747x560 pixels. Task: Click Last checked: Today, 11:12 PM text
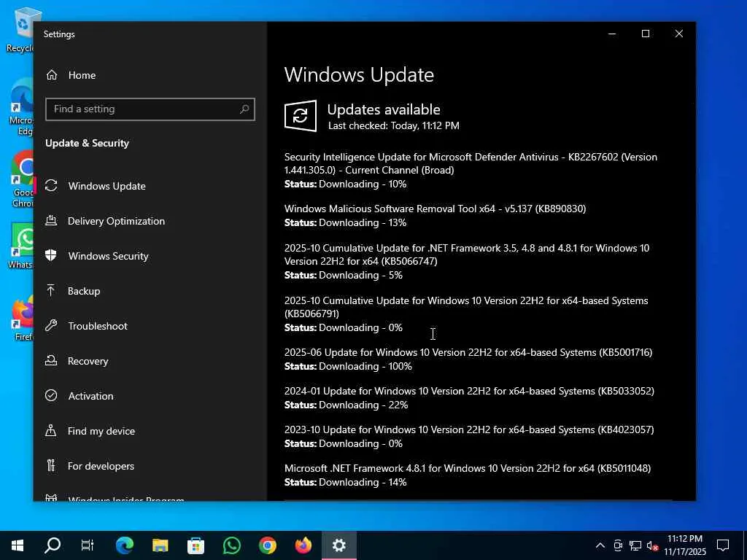pyautogui.click(x=394, y=125)
